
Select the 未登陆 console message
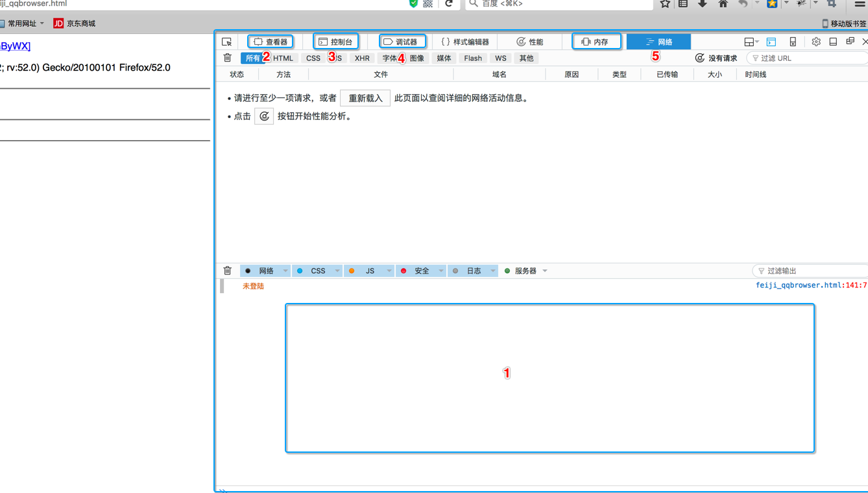[253, 286]
